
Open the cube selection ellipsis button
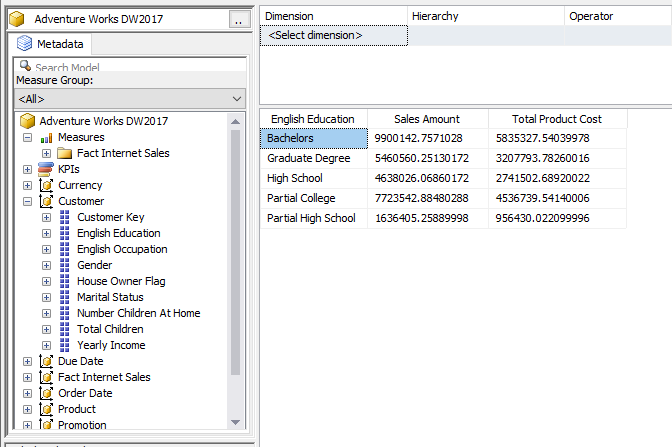239,19
